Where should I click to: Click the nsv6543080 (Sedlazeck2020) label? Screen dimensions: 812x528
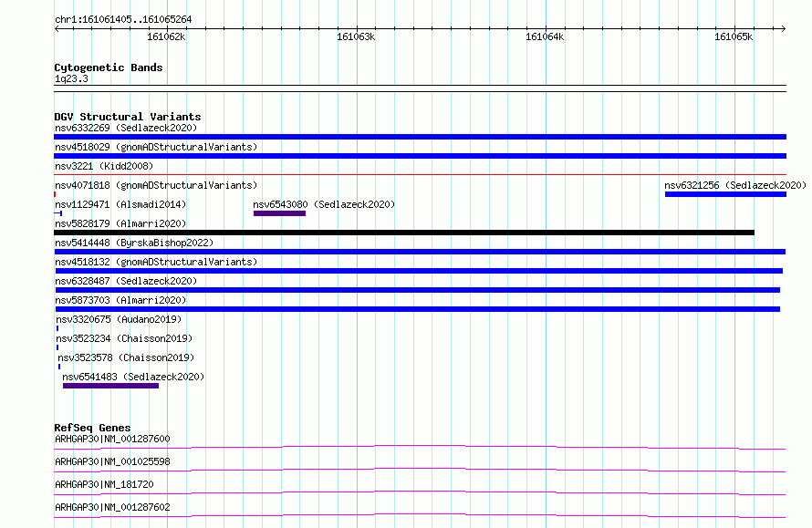pyautogui.click(x=324, y=204)
